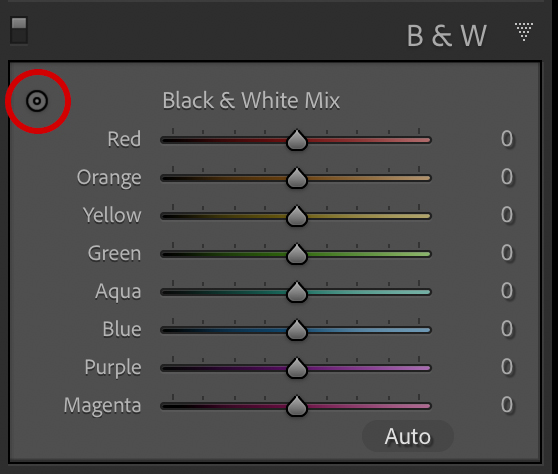The image size is (558, 474).
Task: Click the Black & White Mix heading
Action: (x=251, y=101)
